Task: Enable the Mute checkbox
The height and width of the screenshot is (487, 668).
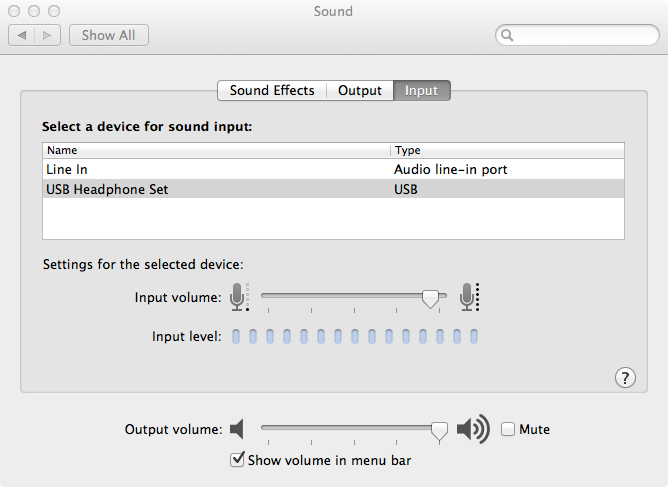Action: pyautogui.click(x=508, y=430)
